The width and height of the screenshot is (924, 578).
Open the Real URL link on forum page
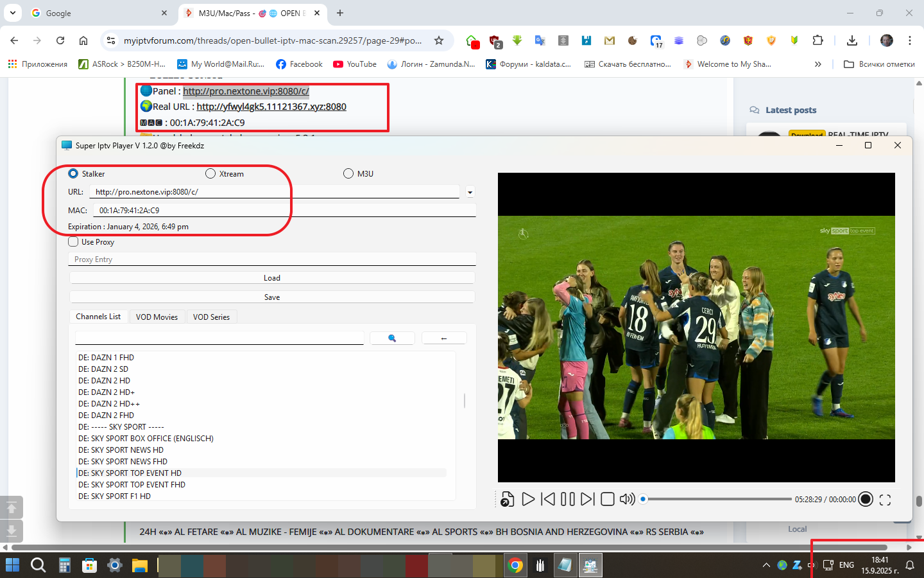[x=271, y=107]
